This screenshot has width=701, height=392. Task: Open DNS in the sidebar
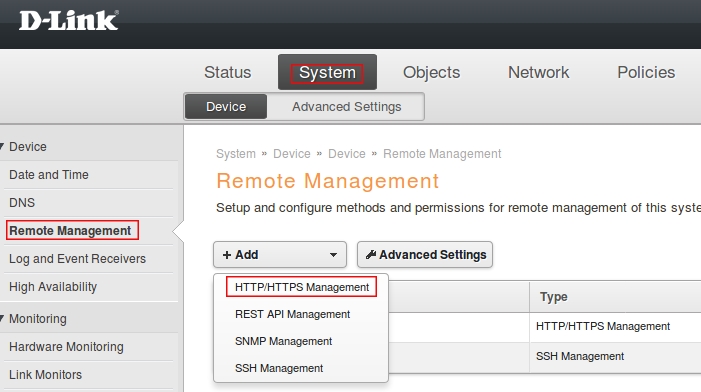pos(22,202)
